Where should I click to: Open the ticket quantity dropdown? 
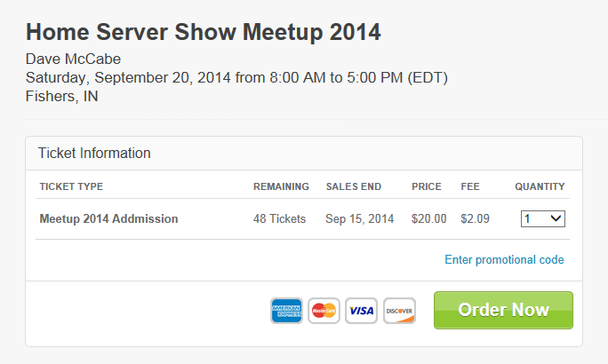click(x=543, y=218)
